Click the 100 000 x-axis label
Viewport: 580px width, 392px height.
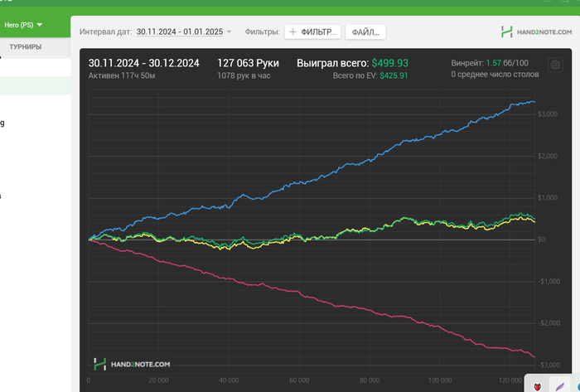(440, 380)
